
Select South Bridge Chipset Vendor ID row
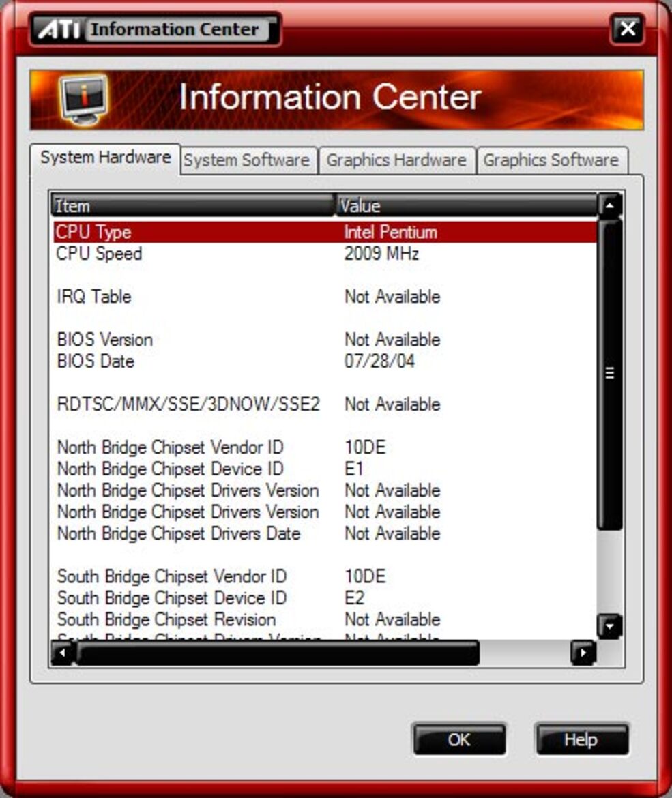[x=325, y=576]
